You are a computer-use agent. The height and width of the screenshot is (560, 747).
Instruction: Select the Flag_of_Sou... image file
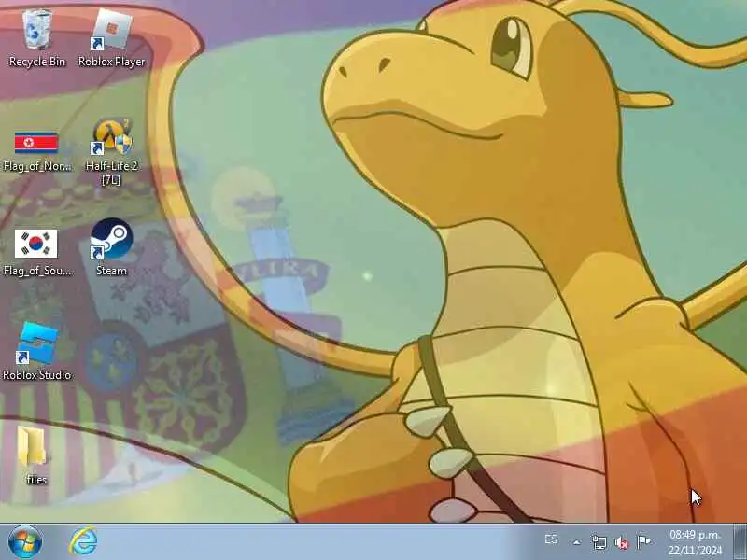[x=36, y=252]
